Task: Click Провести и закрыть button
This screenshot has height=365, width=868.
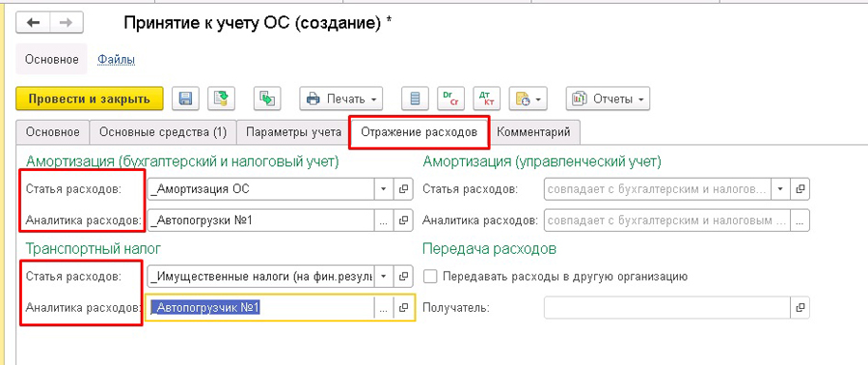Action: pos(89,98)
